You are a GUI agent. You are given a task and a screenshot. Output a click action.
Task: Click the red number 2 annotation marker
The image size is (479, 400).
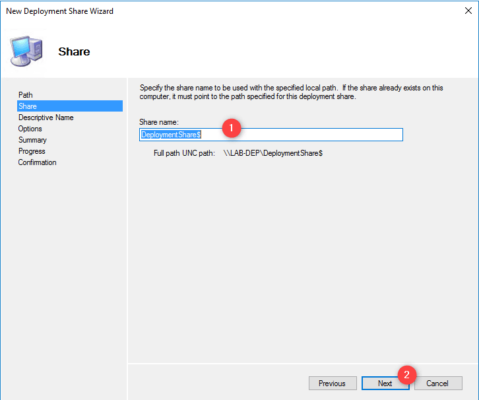[407, 375]
